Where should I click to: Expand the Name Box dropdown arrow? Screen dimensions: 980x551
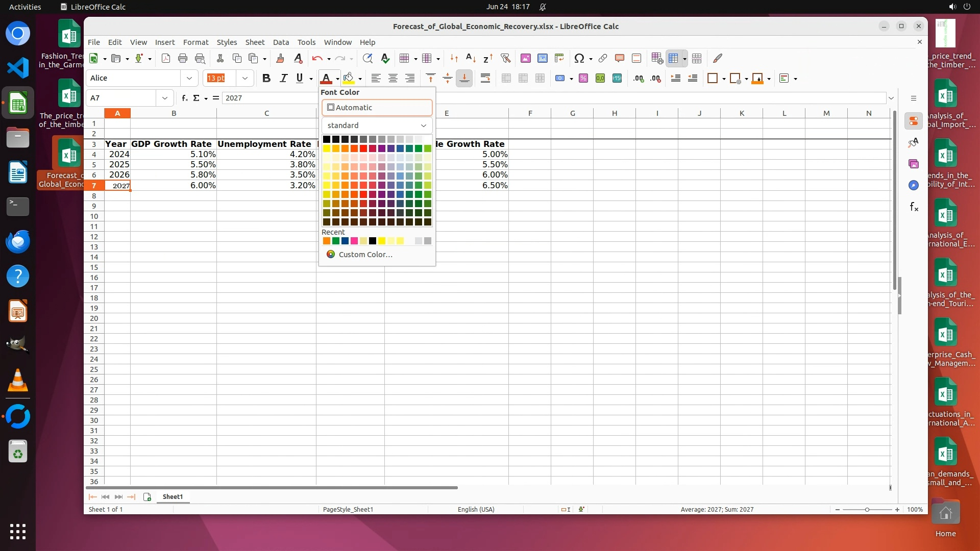(164, 98)
